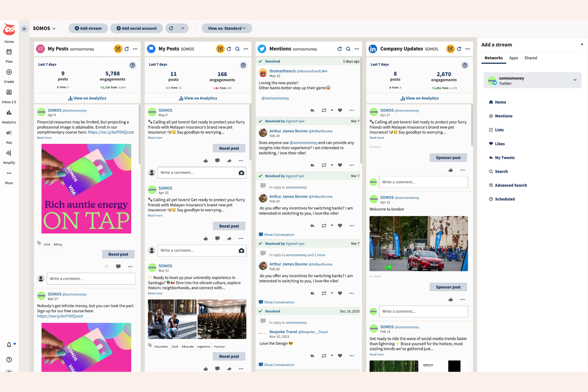Click Mentions stream scrollbar
Viewport: 588px width, 392px height.
pyautogui.click(x=361, y=110)
